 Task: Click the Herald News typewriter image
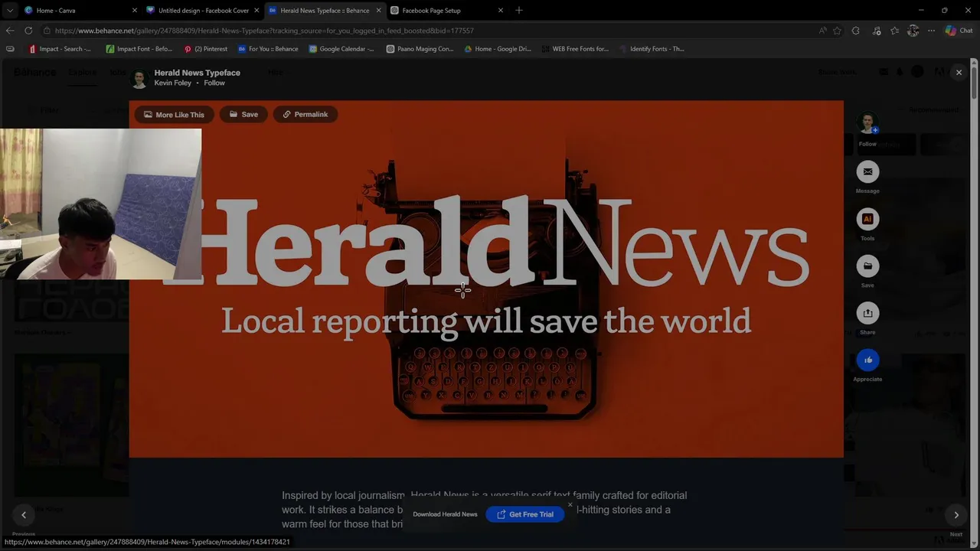[486, 279]
